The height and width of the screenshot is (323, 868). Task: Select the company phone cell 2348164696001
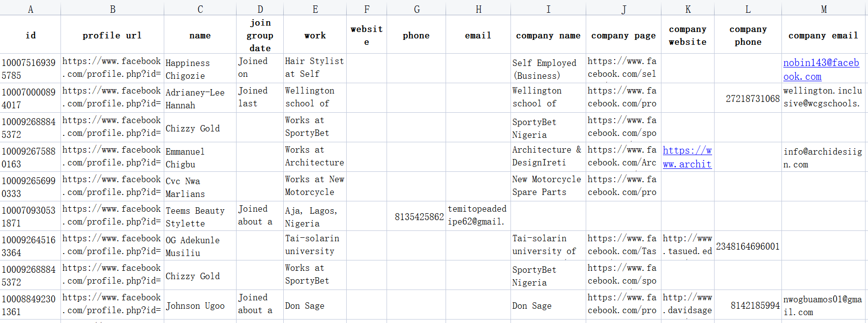point(748,246)
